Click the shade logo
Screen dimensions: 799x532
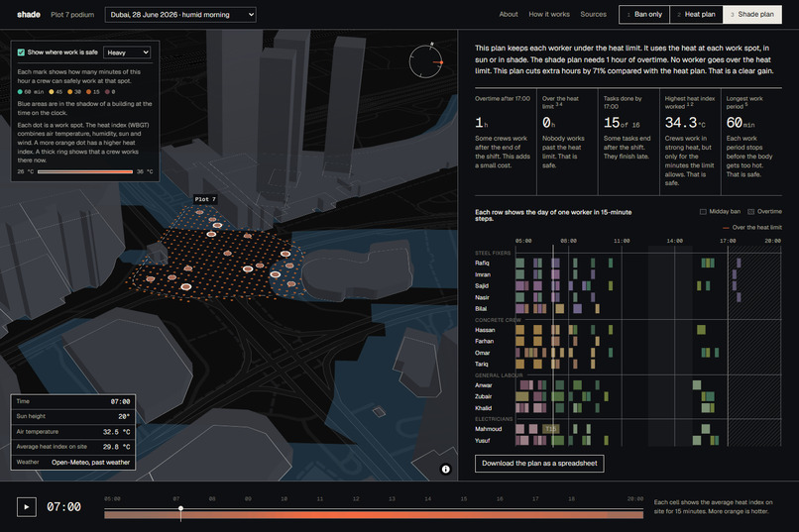29,14
